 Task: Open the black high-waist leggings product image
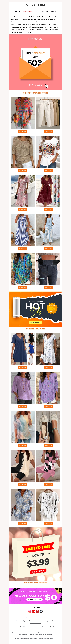coord(48,269)
